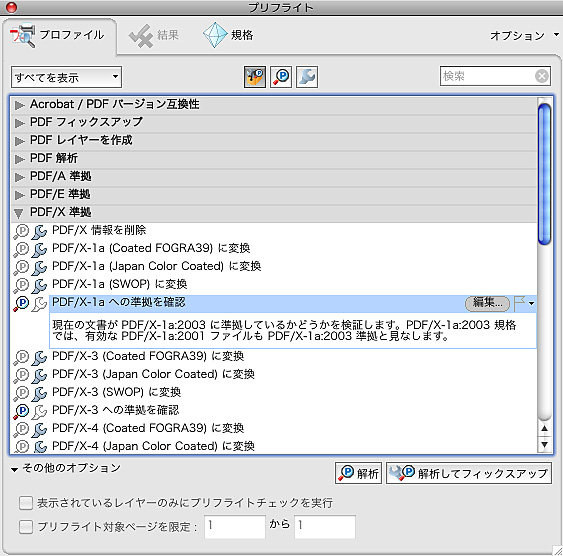The height and width of the screenshot is (556, 563).
Task: Click wrench icon of PDF/X-1a (SWOP) row
Action: 39,286
